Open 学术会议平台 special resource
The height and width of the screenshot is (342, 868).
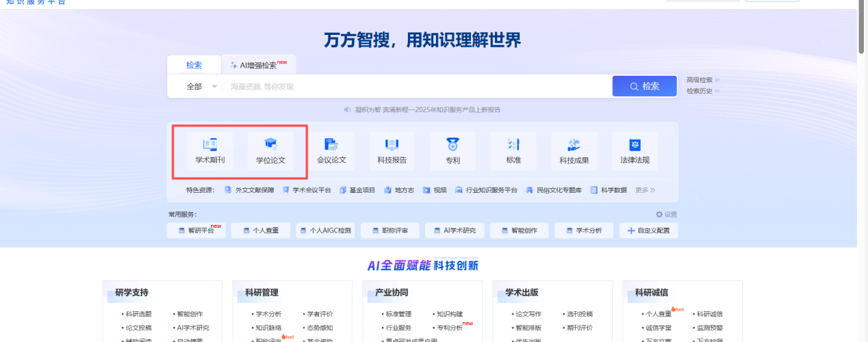(x=307, y=190)
